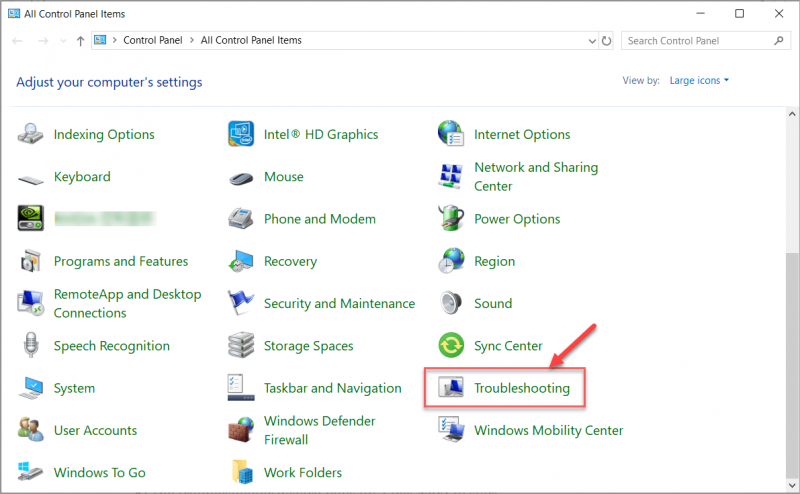Expand chevron after Control Panel breadcrumb
The height and width of the screenshot is (494, 800).
coord(192,40)
